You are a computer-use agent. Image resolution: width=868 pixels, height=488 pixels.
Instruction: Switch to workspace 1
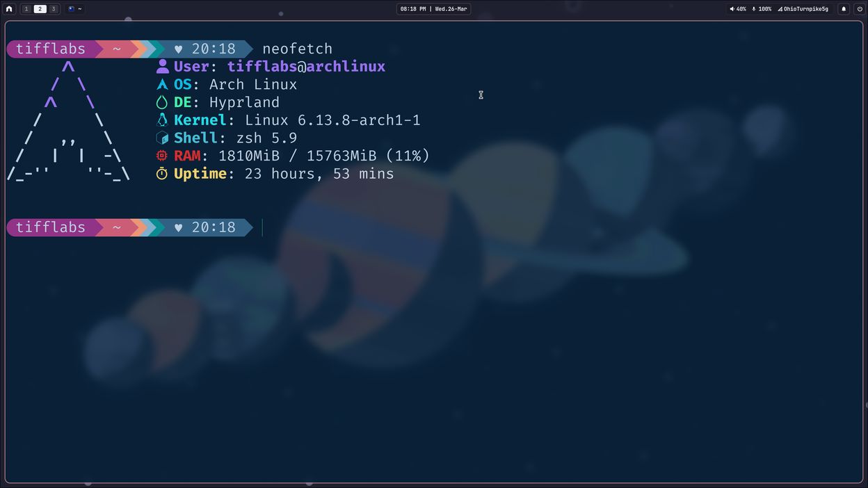[x=26, y=9]
